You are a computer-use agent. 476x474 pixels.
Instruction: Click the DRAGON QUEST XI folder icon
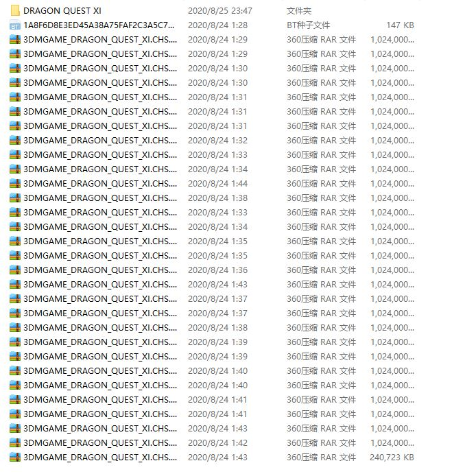point(14,11)
